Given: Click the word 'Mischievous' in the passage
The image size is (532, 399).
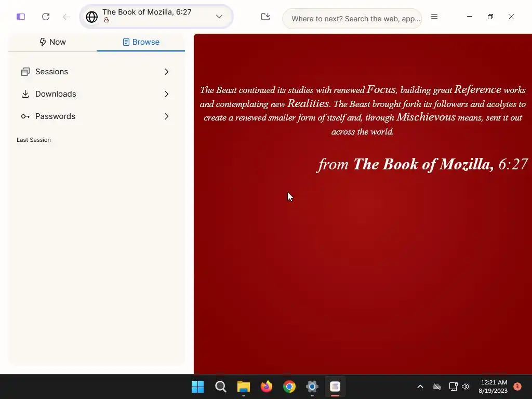Looking at the screenshot, I should pyautogui.click(x=426, y=117).
